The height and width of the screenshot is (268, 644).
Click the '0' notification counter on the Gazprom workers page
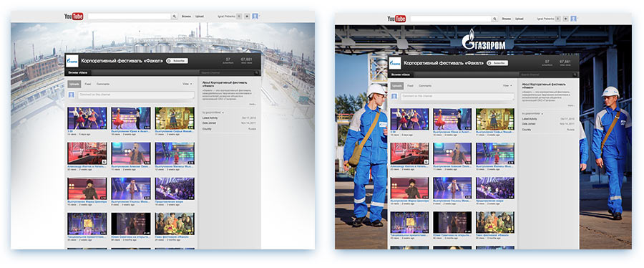click(558, 19)
